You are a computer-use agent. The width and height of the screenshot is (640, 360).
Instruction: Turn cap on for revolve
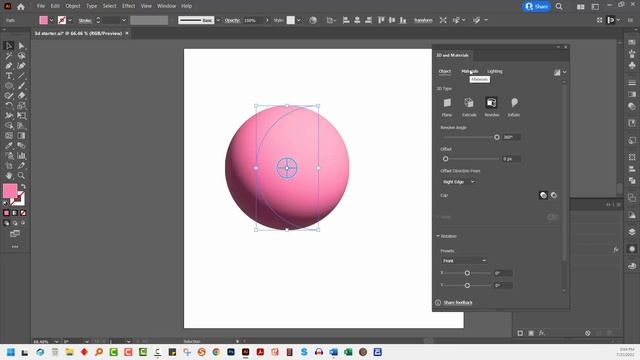(543, 195)
